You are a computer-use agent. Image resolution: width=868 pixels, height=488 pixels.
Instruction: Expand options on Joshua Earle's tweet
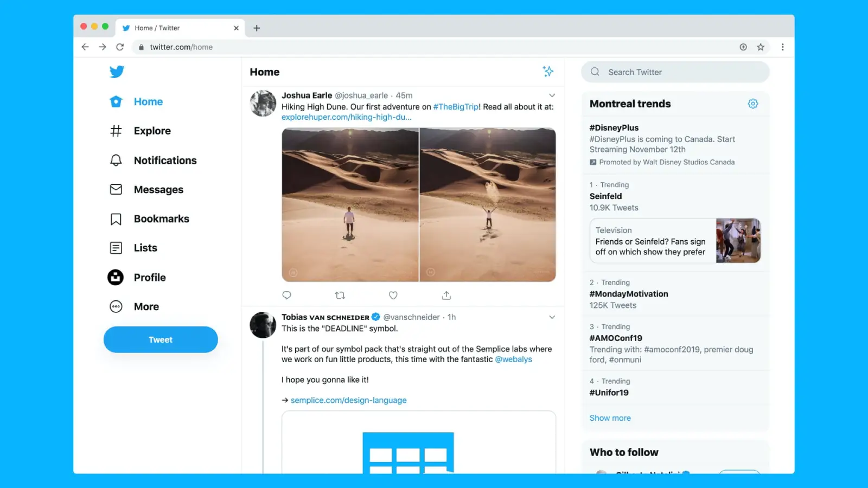pos(552,95)
